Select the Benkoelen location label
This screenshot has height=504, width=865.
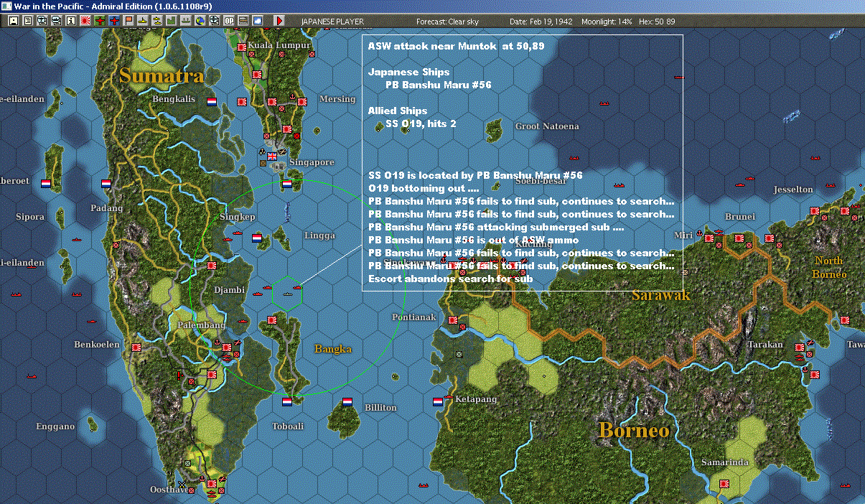[x=97, y=345]
